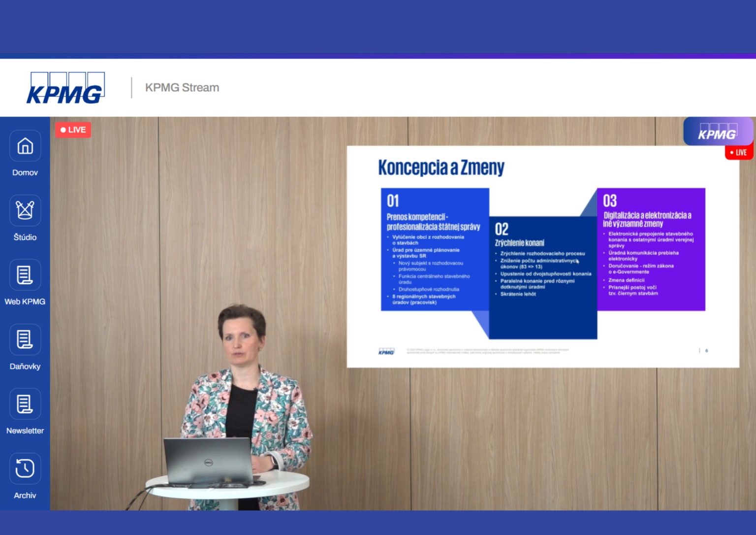Open the Domov home icon
Viewport: 756px width, 535px height.
click(x=25, y=146)
